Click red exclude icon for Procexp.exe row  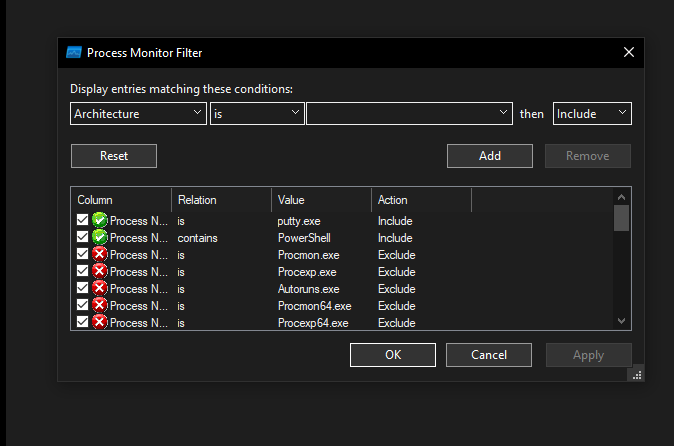pos(99,272)
